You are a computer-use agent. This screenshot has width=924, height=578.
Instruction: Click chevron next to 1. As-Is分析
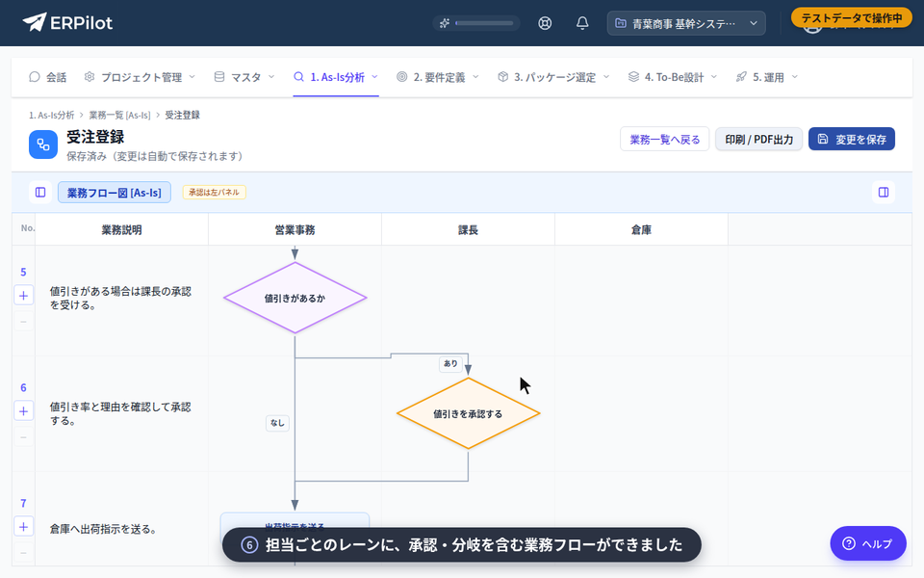374,77
